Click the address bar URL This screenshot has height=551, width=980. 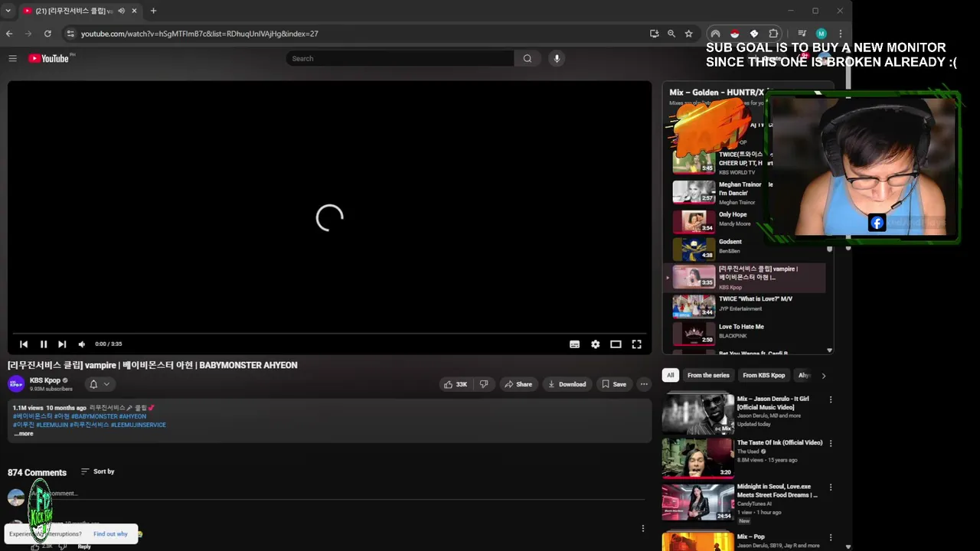199,34
